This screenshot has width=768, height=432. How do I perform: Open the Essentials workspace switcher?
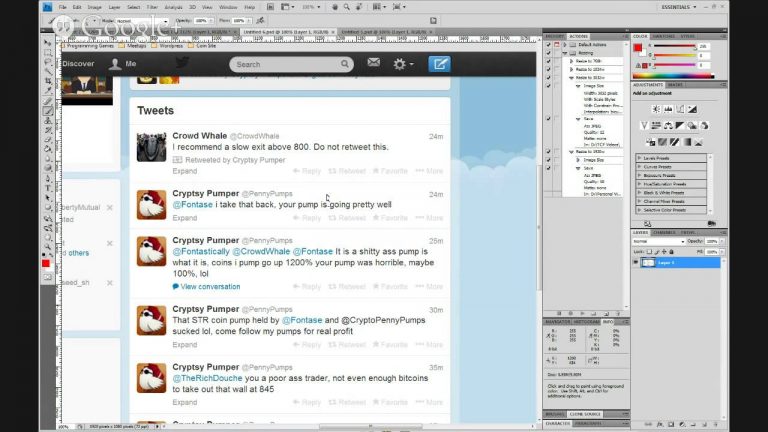pyautogui.click(x=678, y=7)
